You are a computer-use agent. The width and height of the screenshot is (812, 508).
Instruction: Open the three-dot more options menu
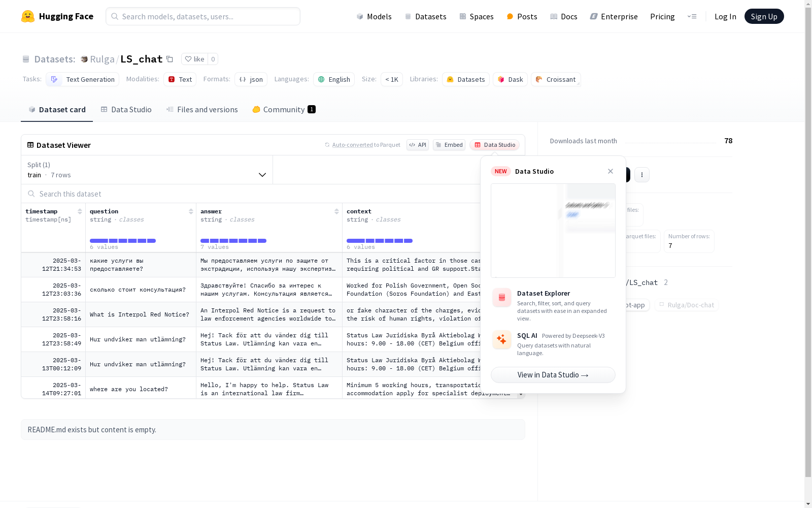642,175
